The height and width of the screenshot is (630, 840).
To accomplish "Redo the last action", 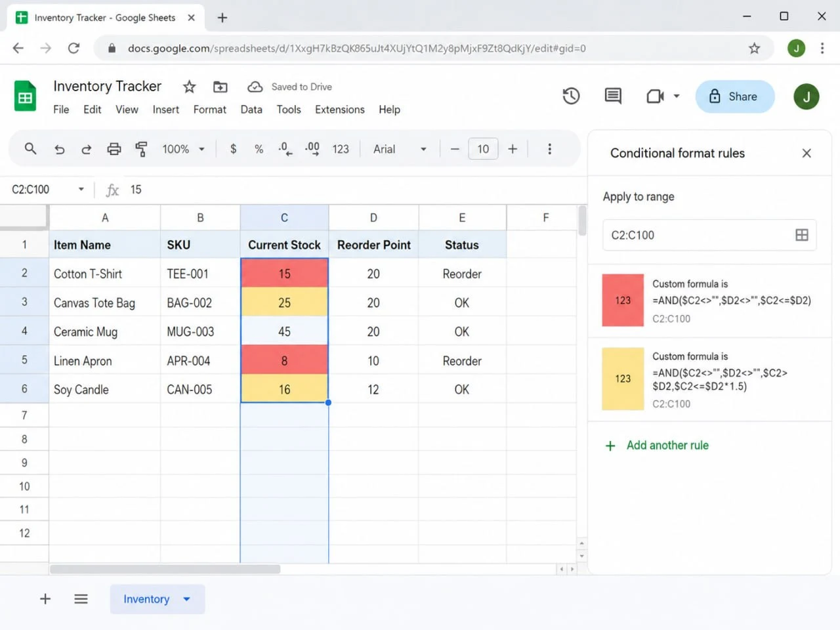I will 86,149.
